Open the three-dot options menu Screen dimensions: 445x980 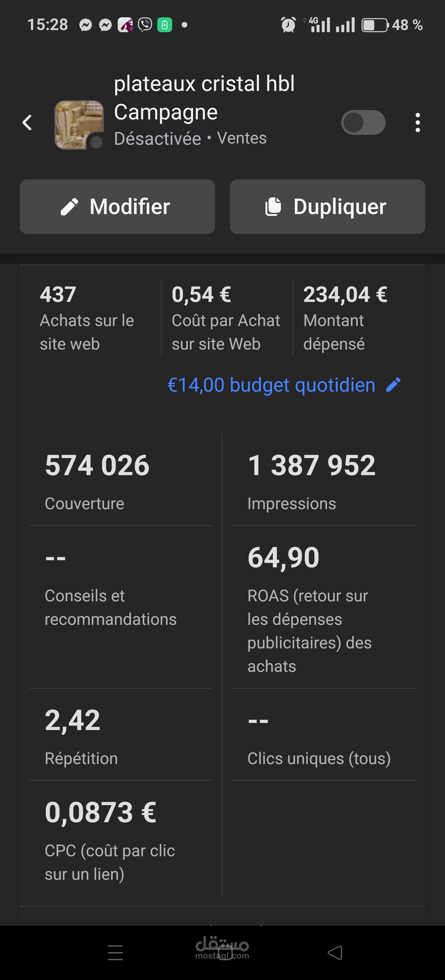(417, 123)
